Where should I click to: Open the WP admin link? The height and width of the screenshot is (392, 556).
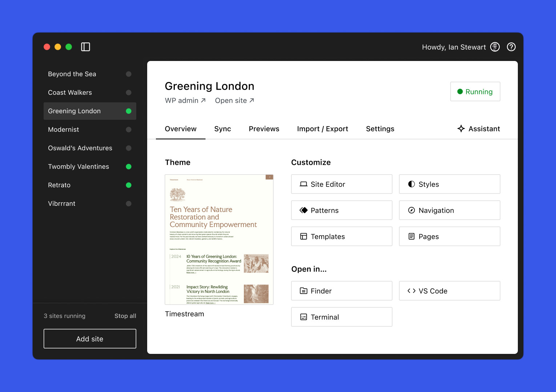coord(185,101)
